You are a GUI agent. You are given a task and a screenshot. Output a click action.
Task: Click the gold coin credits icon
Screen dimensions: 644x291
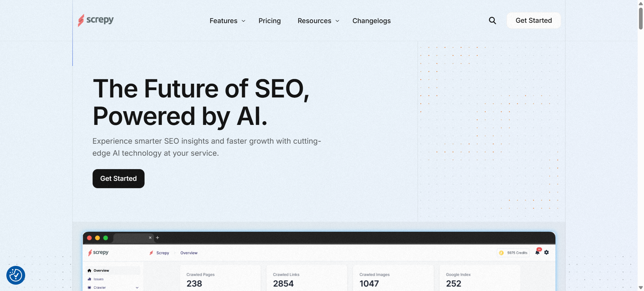click(501, 253)
